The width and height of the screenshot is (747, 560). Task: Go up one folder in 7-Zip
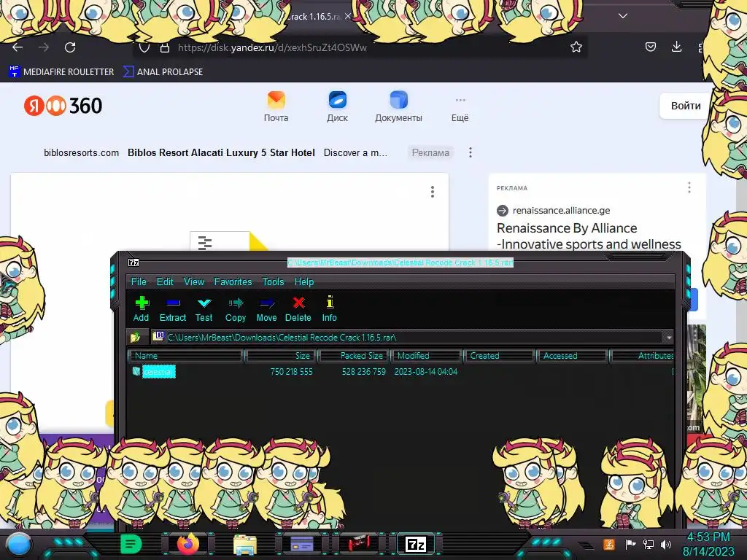point(135,337)
